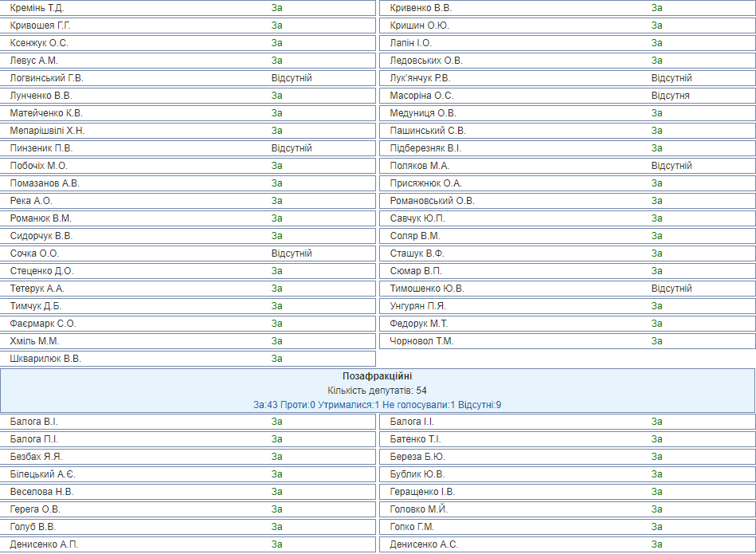Select Кривенко В.В. row
The height and width of the screenshot is (554, 756).
(x=567, y=8)
